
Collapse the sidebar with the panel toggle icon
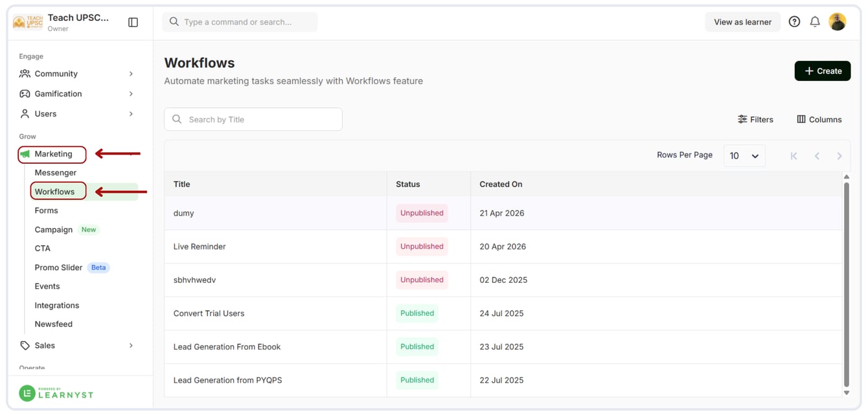pos(133,23)
